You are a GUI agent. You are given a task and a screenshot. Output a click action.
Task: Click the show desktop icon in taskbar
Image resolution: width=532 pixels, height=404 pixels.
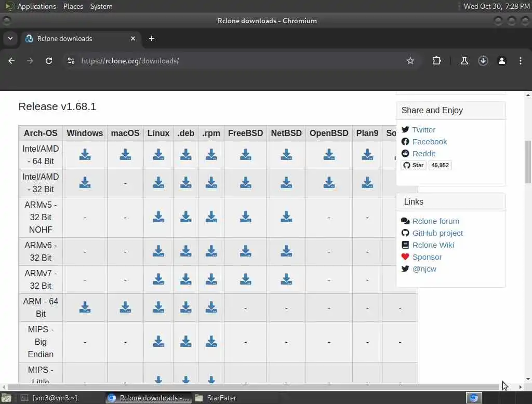coord(6,398)
